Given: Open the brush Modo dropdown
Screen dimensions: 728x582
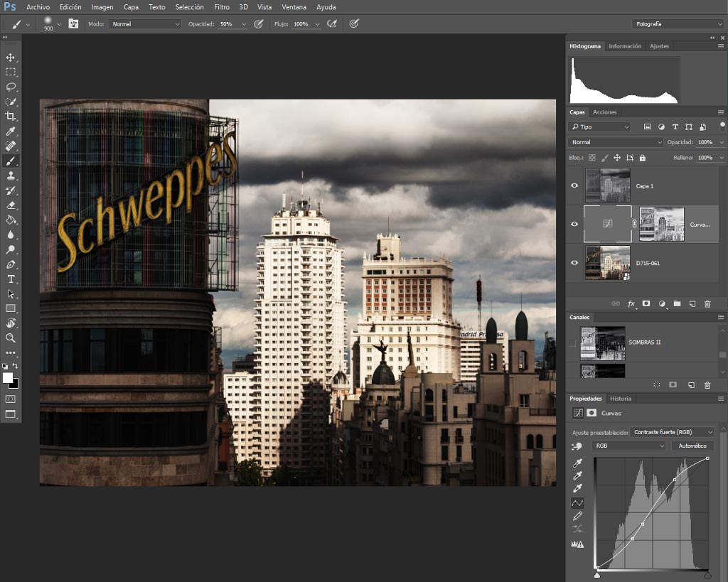Looking at the screenshot, I should (145, 24).
